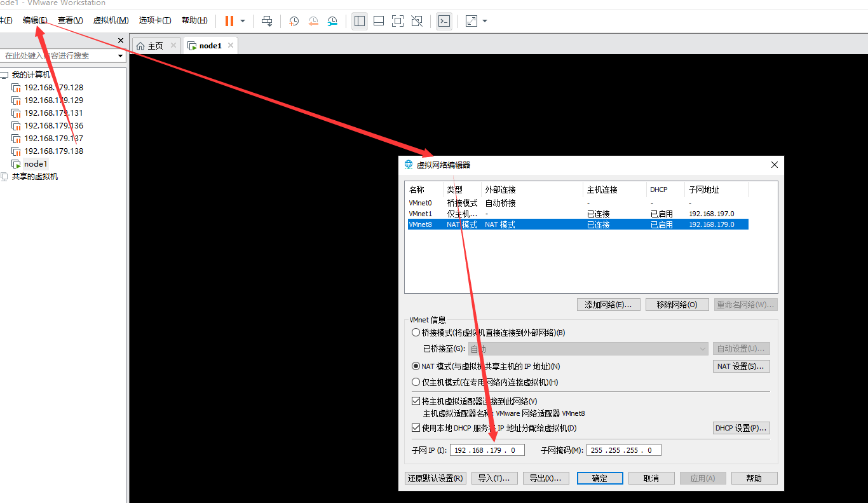Image resolution: width=868 pixels, height=503 pixels.
Task: Select the 仅主机模式 radio button
Action: pos(416,382)
